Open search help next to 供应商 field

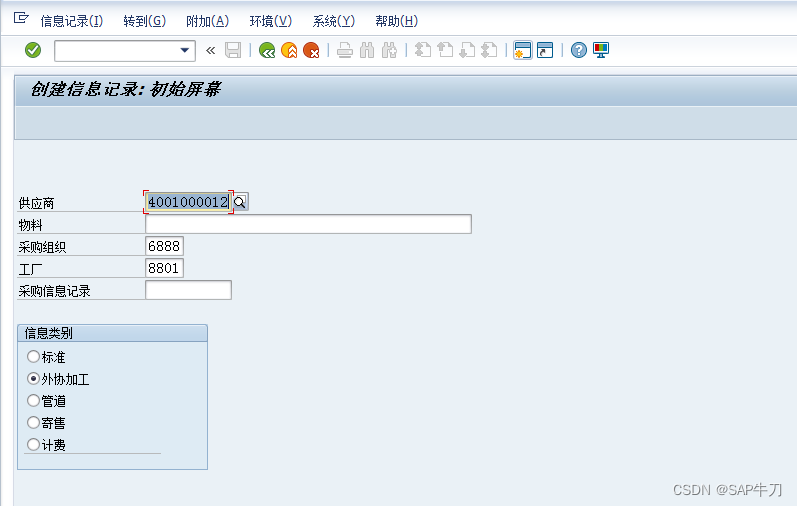click(x=240, y=202)
